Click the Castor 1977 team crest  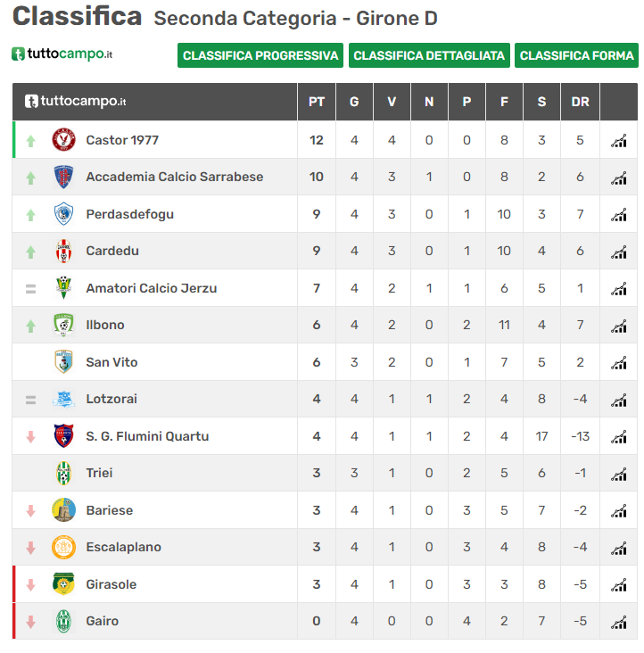63,140
